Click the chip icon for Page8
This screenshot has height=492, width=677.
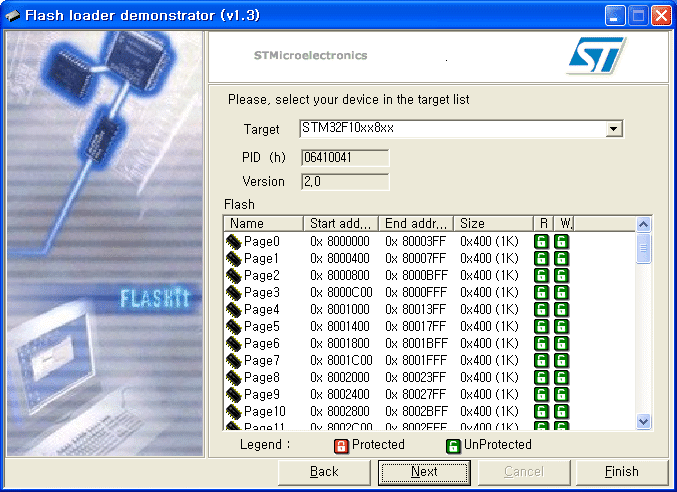(x=233, y=378)
